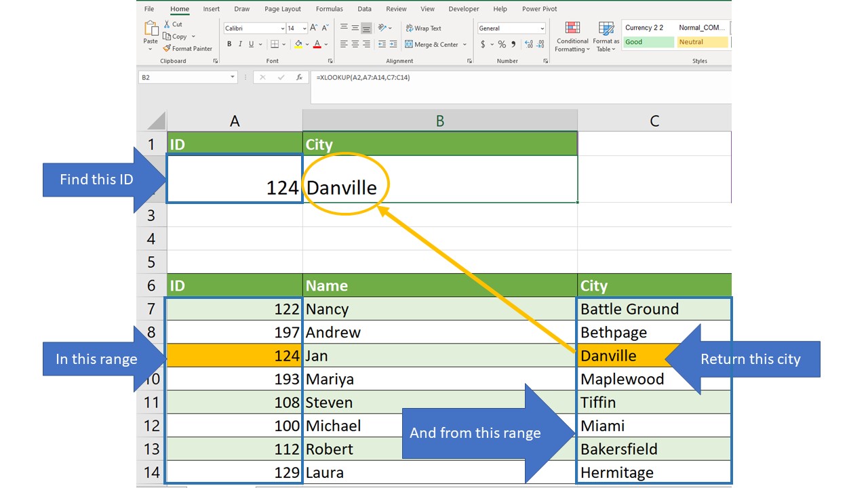
Task: Expand the Copy dropdown arrow
Action: [193, 37]
